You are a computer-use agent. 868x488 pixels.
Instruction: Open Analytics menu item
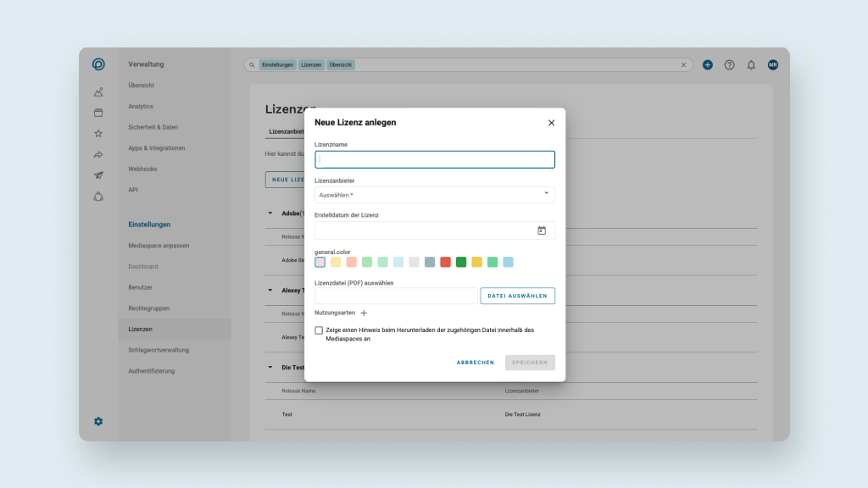coord(141,106)
